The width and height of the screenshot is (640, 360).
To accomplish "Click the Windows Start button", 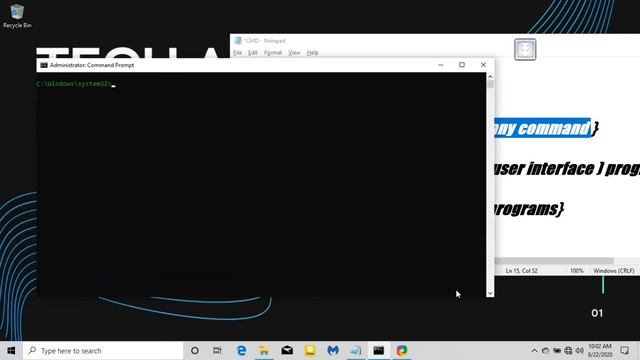I will (11, 351).
